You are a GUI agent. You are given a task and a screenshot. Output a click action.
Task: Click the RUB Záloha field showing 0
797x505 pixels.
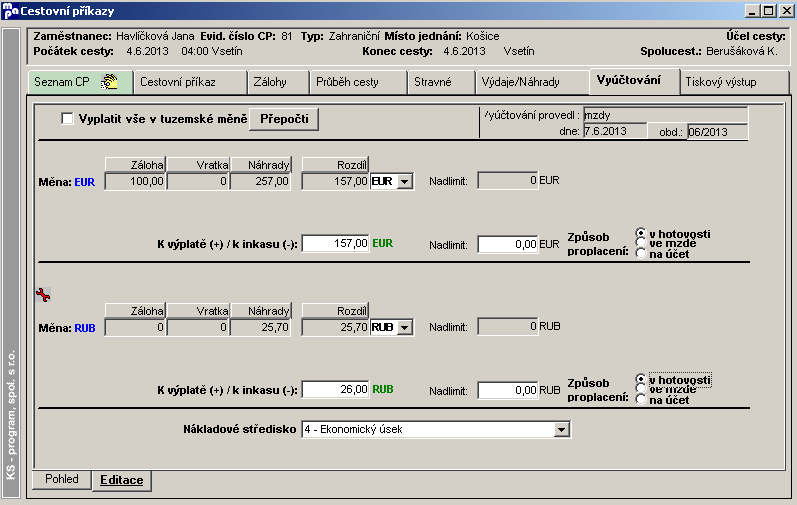[x=135, y=328]
